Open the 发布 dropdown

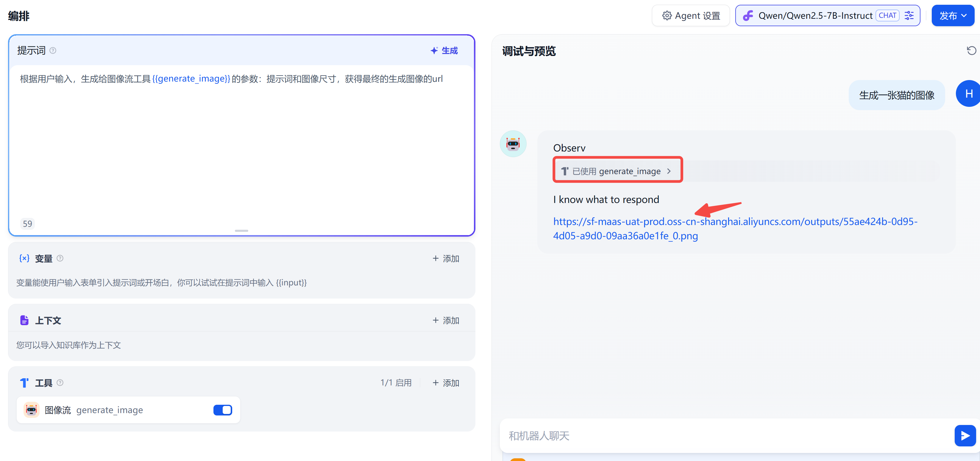tap(953, 15)
